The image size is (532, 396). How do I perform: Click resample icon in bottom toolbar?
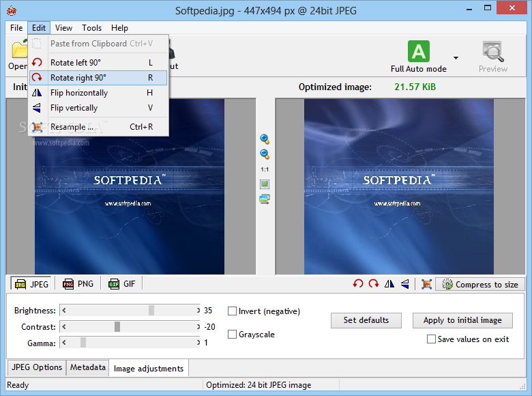(426, 284)
